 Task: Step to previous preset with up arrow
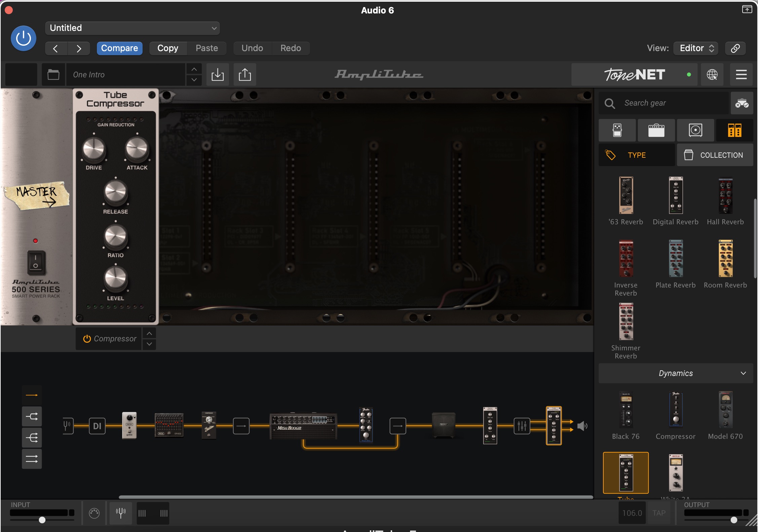pyautogui.click(x=194, y=69)
